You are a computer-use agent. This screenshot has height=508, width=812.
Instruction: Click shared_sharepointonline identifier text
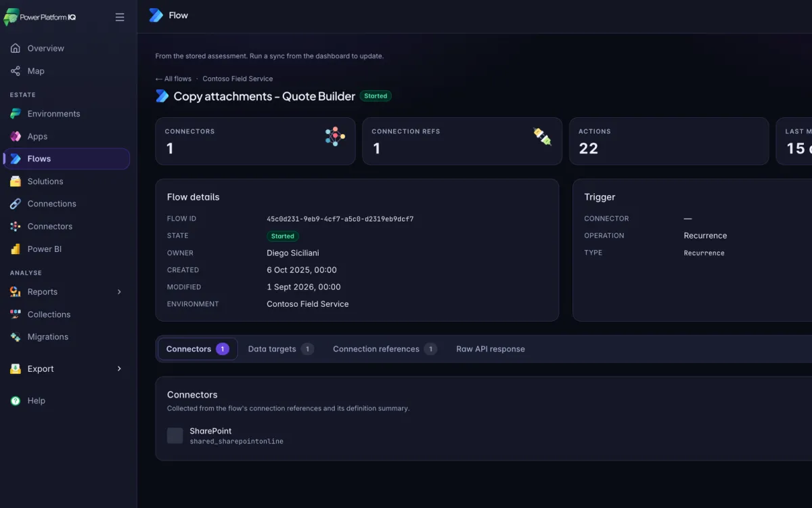point(236,442)
